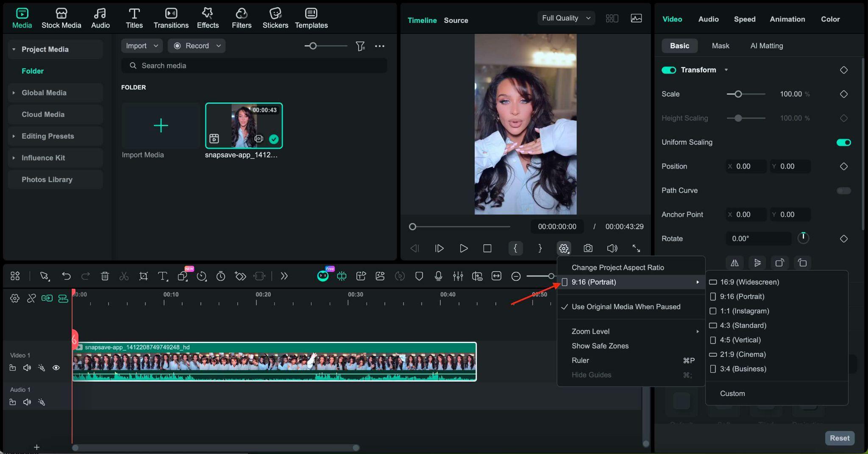Select the snapsave-app media thumbnail
868x454 pixels.
(x=244, y=125)
